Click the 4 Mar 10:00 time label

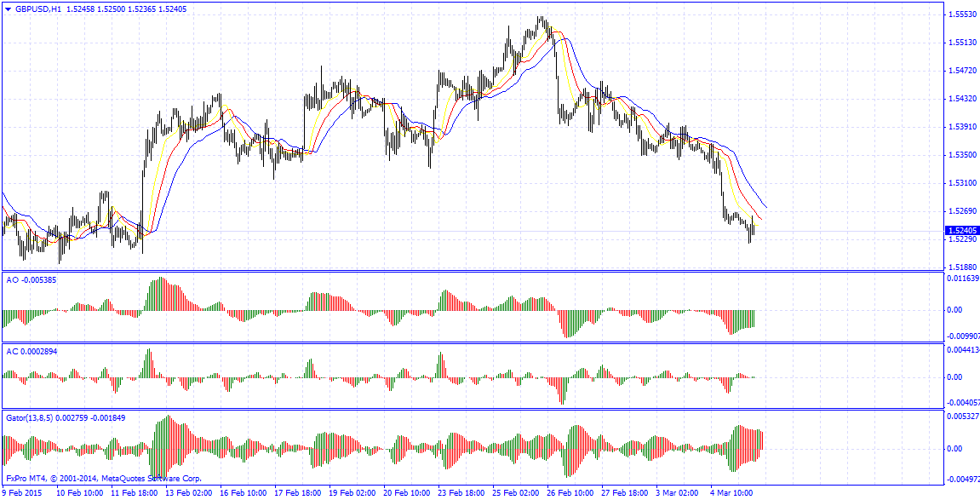(x=733, y=493)
